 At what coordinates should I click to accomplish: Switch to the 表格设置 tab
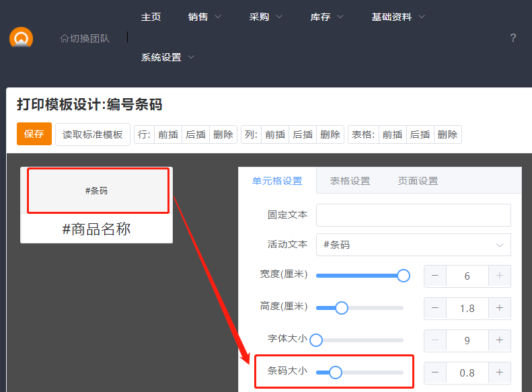click(350, 181)
